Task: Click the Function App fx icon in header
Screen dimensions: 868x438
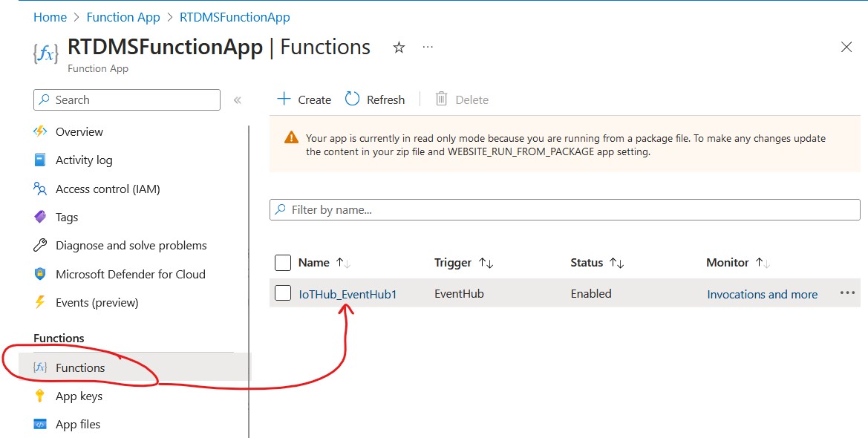Action: tap(45, 53)
